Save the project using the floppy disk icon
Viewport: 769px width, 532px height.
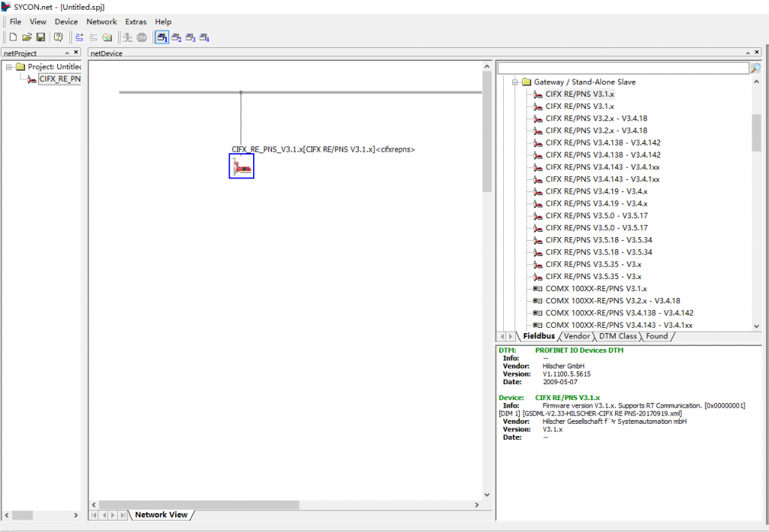(x=41, y=37)
